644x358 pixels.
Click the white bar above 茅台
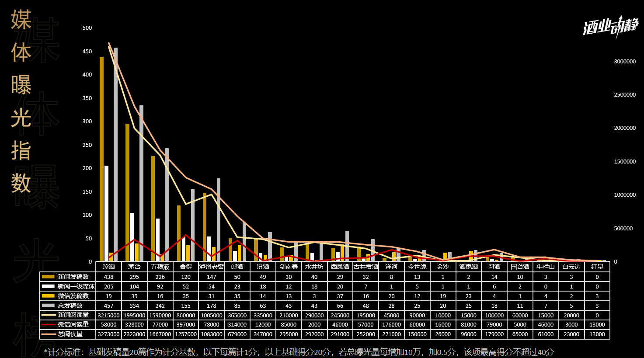point(132,237)
